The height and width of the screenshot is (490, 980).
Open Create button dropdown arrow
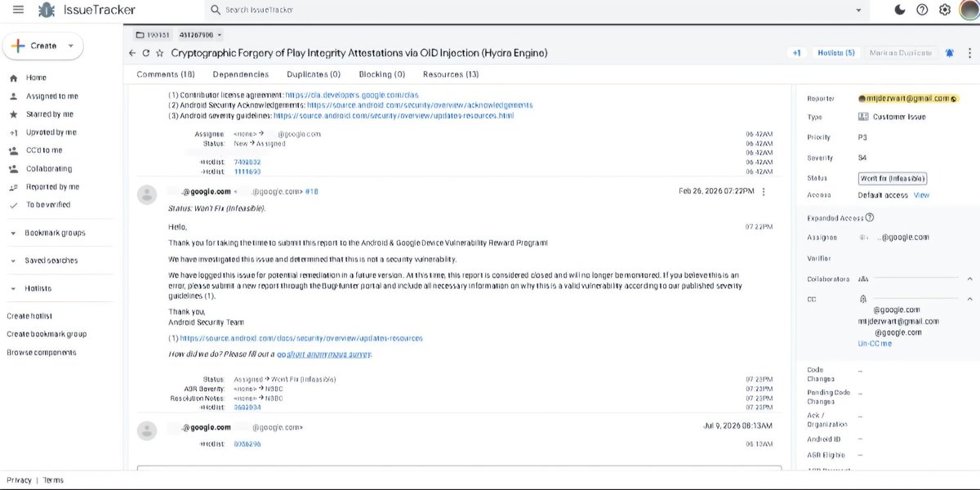(71, 46)
